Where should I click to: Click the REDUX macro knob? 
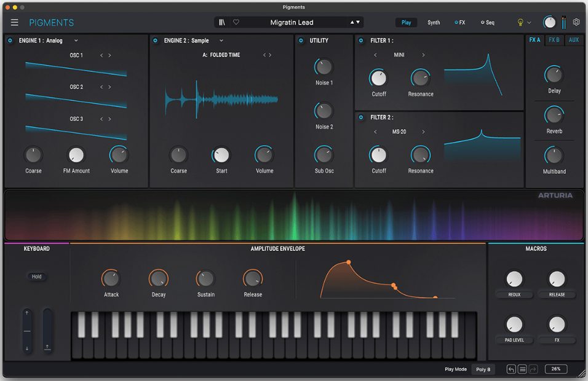click(x=514, y=279)
